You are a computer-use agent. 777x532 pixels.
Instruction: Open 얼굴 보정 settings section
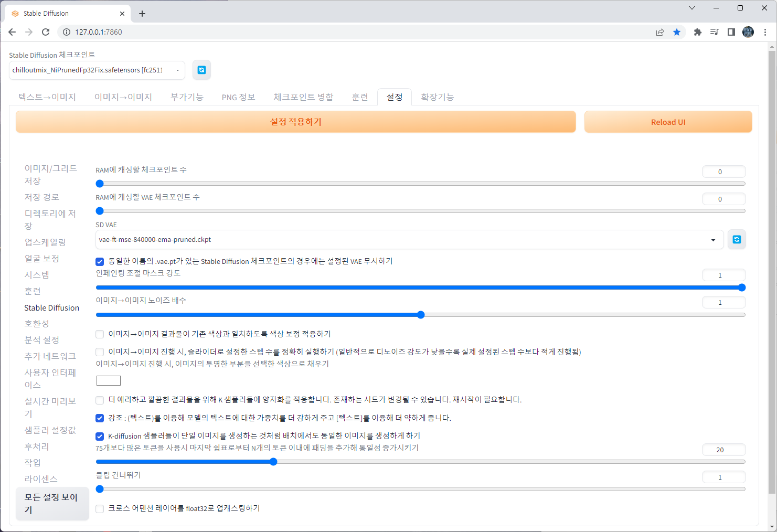42,259
